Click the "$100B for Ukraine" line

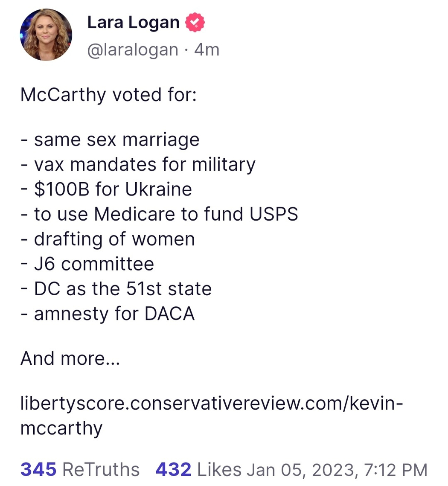(x=113, y=189)
